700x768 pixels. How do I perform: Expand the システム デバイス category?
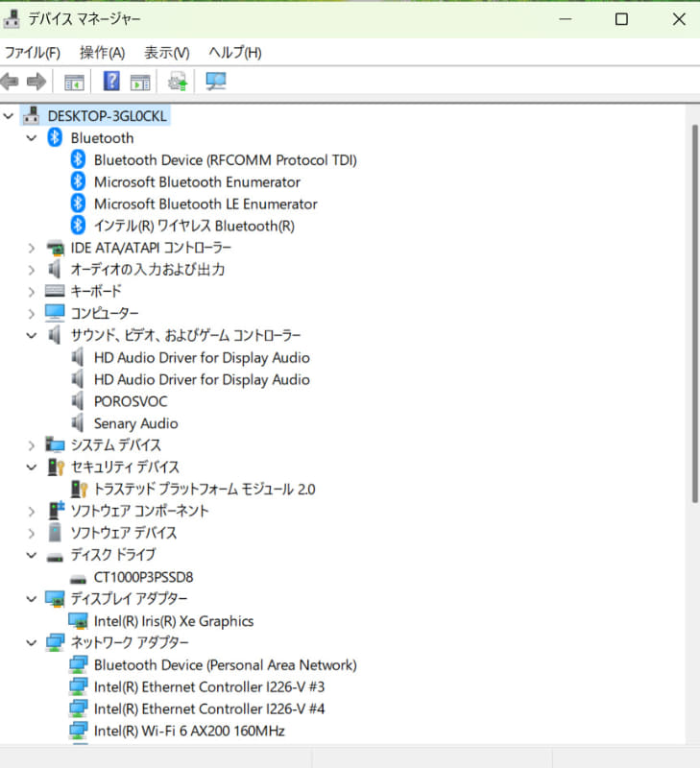[32, 445]
